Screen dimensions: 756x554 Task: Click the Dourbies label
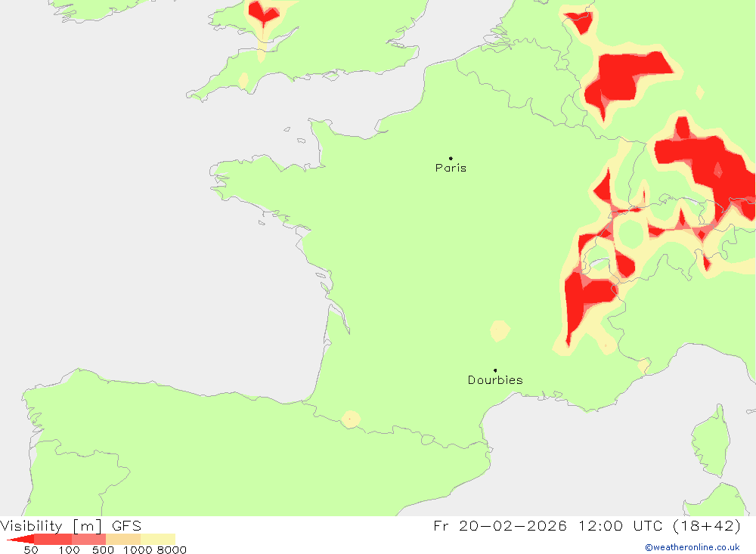495,380
